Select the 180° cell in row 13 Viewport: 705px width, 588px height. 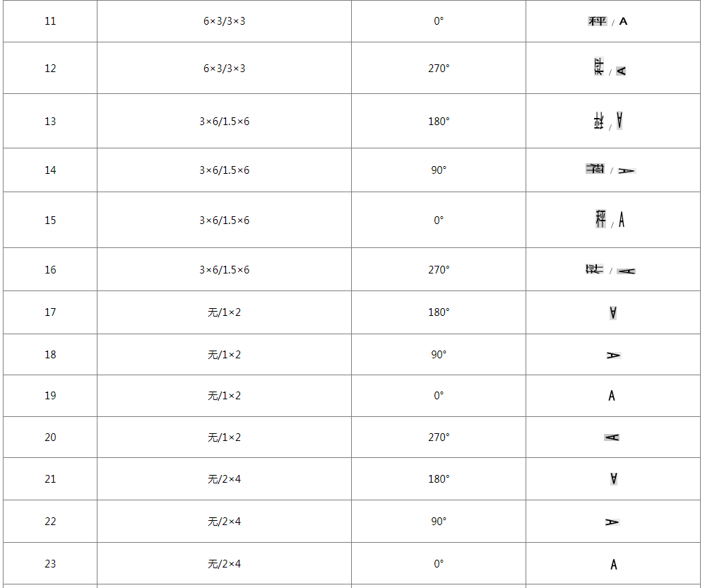click(438, 122)
